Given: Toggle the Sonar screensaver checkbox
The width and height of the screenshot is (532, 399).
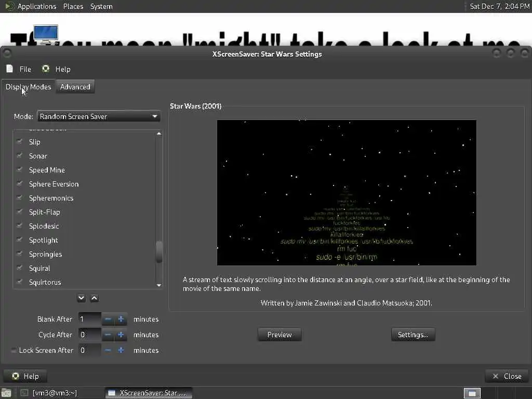Looking at the screenshot, I should (20, 156).
